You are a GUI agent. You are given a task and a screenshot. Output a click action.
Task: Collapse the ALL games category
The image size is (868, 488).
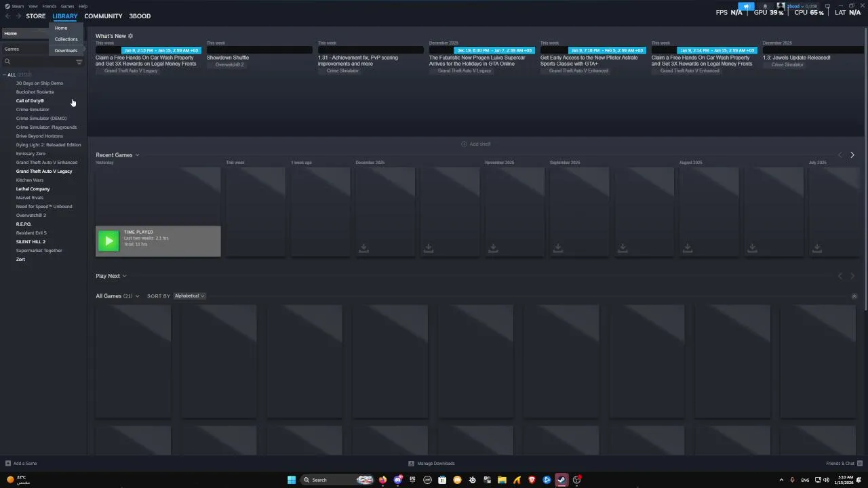[5, 75]
